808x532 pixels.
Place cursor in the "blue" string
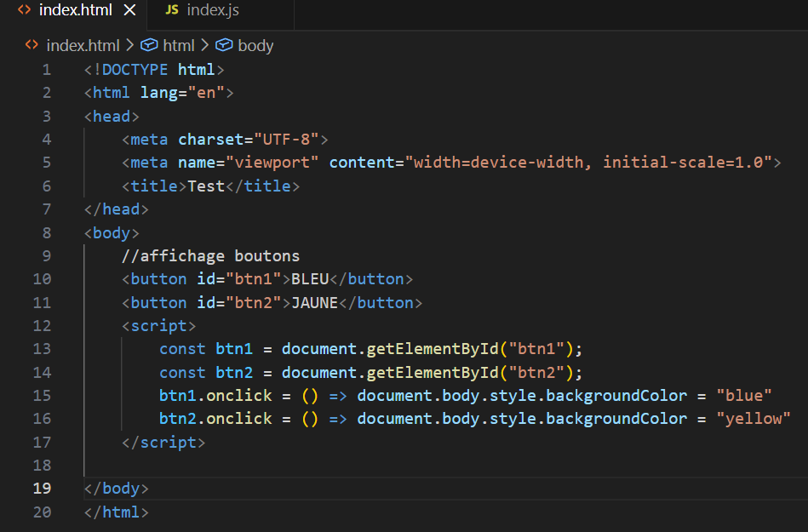coord(743,395)
